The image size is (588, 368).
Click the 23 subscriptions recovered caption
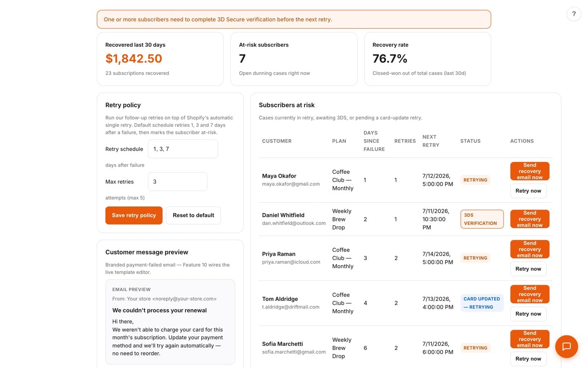click(x=137, y=73)
